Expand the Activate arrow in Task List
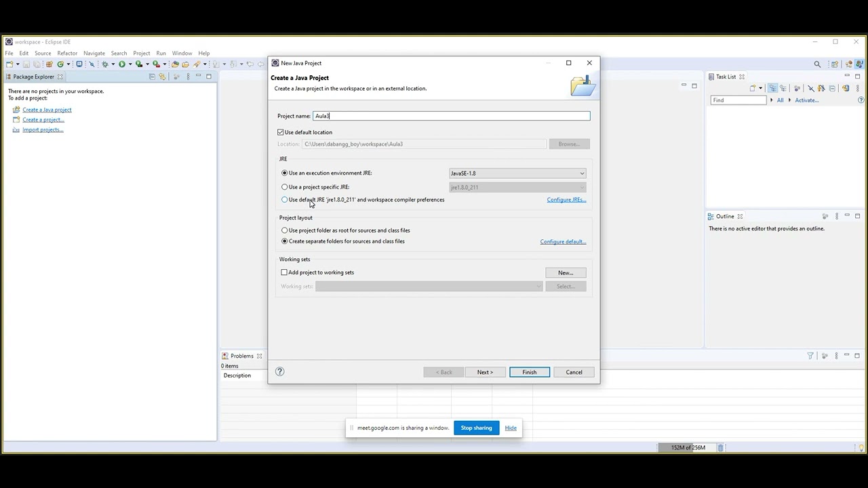868x488 pixels. 789,100
